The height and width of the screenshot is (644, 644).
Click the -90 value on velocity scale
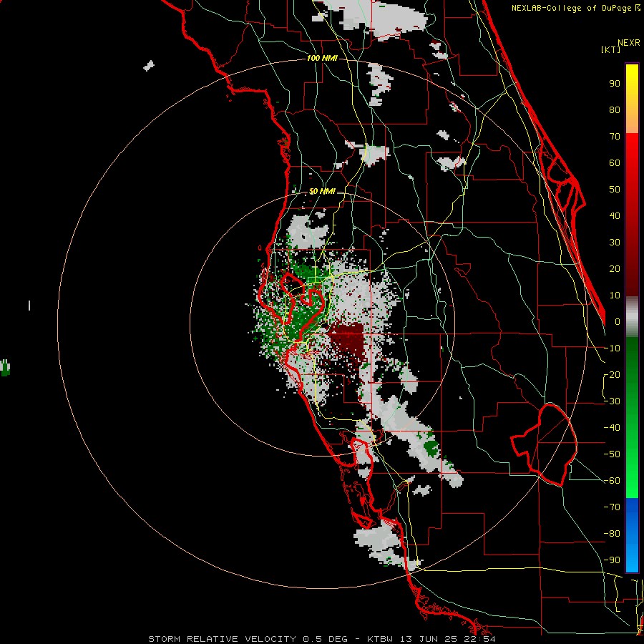click(x=612, y=560)
